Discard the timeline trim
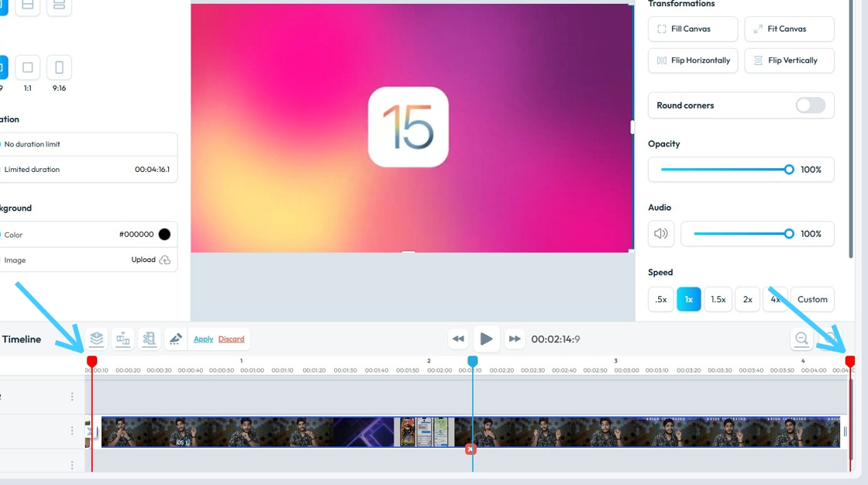868x485 pixels. [232, 339]
